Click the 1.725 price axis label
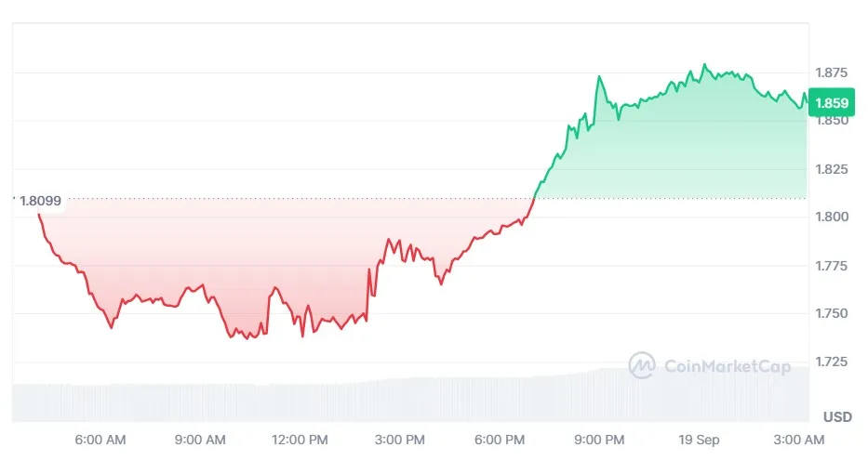Viewport: 868px width, 474px height. point(831,362)
